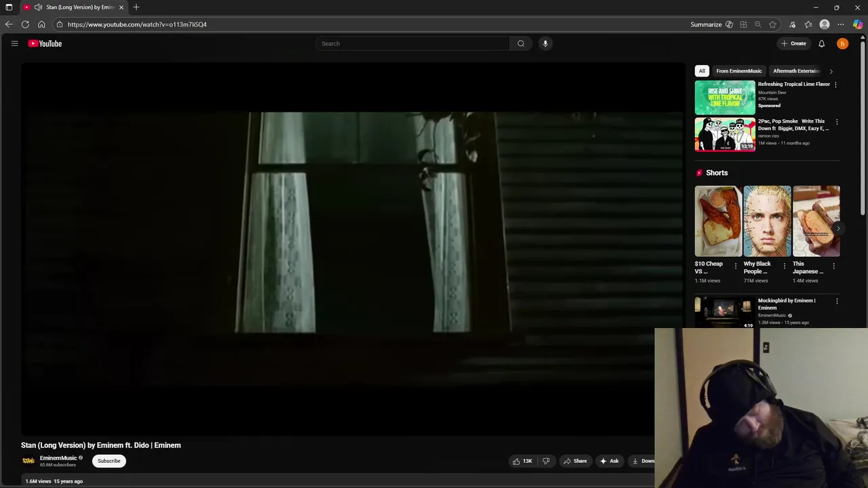Open options for Why Black People short
868x488 pixels.
point(785,266)
